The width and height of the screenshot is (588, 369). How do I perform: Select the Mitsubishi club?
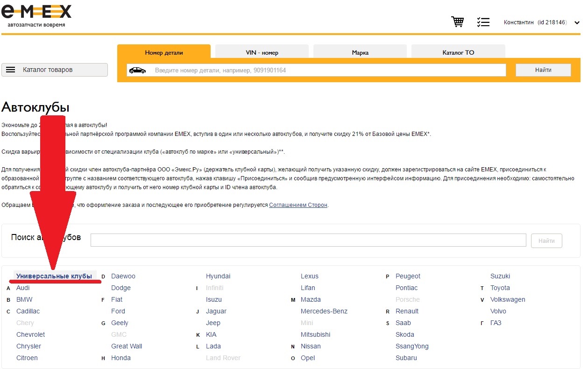[x=316, y=334]
